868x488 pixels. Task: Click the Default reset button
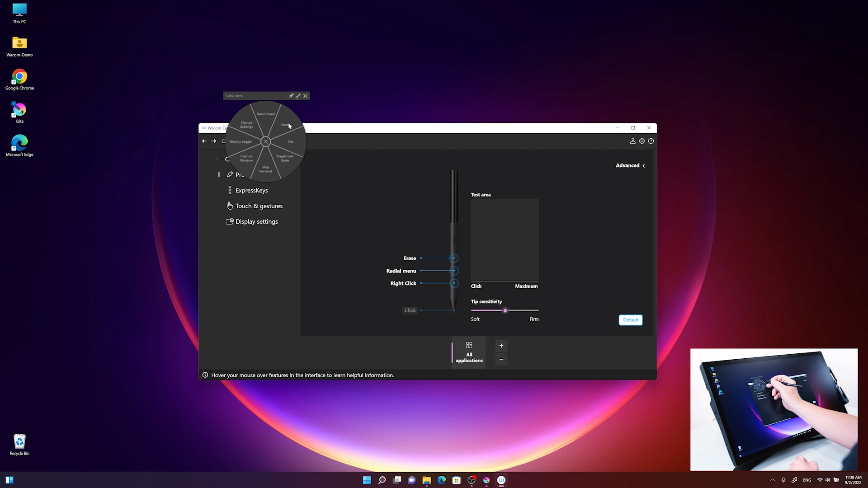click(630, 320)
